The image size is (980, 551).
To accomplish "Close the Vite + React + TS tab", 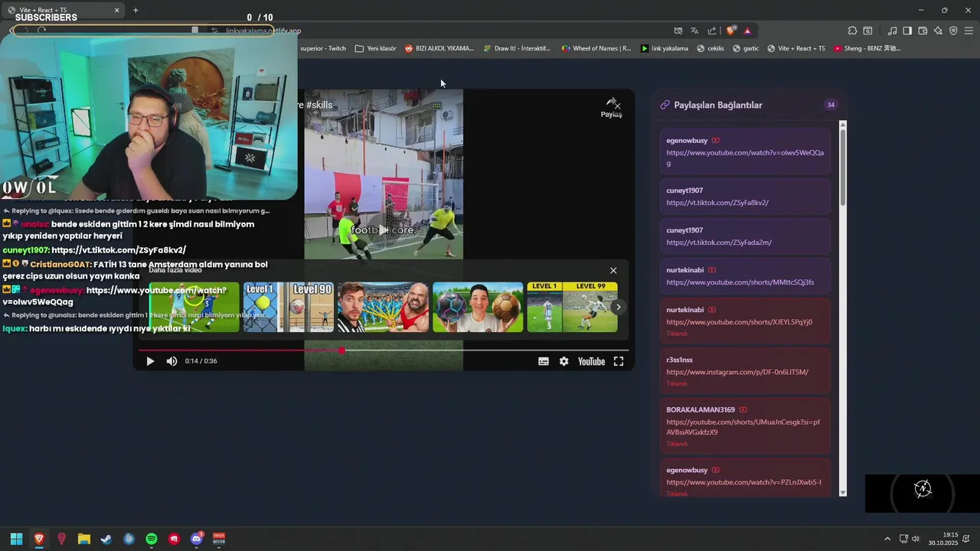I will click(x=117, y=10).
